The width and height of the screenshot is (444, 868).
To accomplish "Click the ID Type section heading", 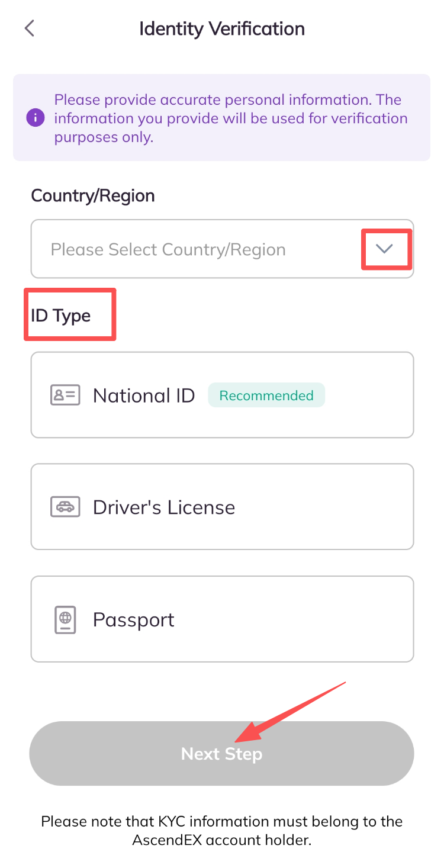I will 61,316.
